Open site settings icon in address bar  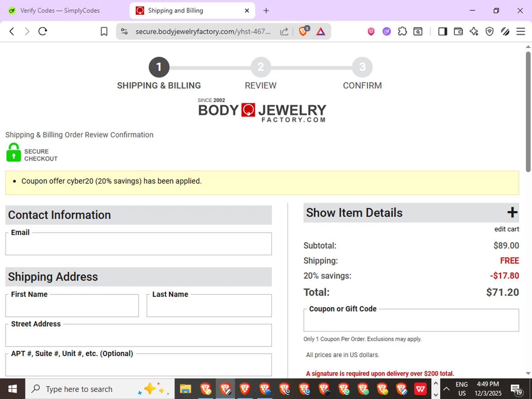pos(124,32)
